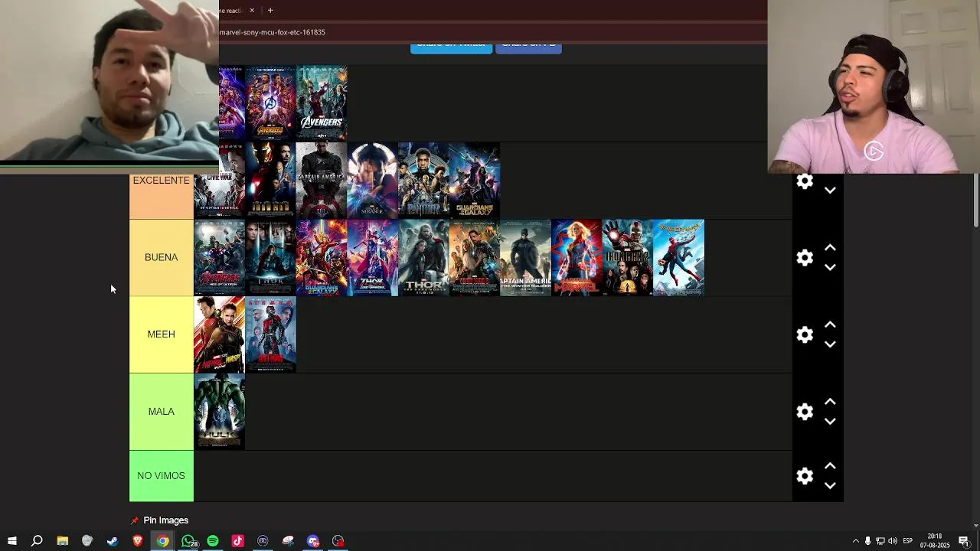
Task: Click the BUENA tier label
Action: tap(161, 257)
